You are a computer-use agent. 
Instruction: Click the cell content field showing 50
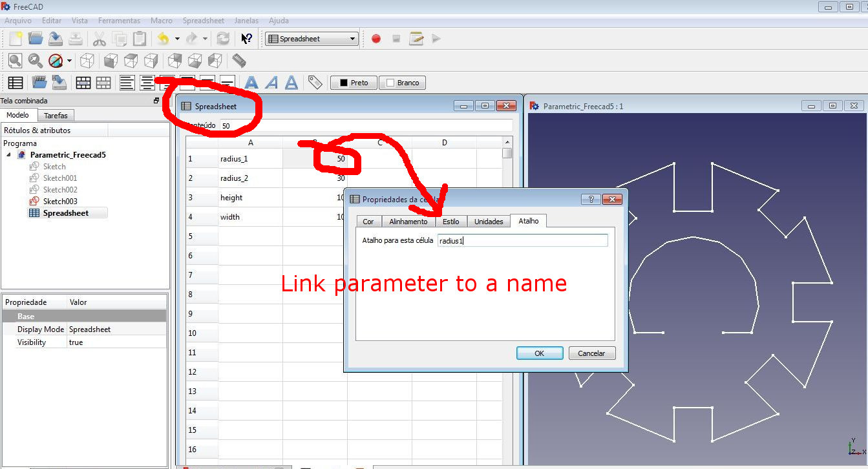pyautogui.click(x=366, y=126)
